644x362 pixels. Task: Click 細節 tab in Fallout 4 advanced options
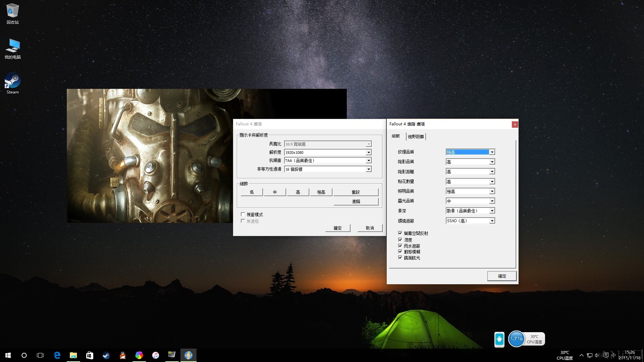point(395,136)
